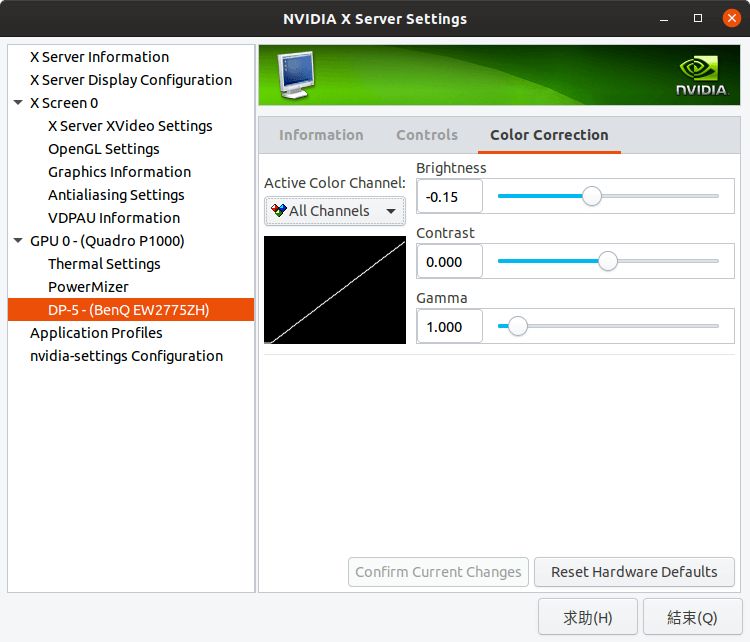Open X Server Display Configuration
The height and width of the screenshot is (642, 750).
pyautogui.click(x=131, y=80)
